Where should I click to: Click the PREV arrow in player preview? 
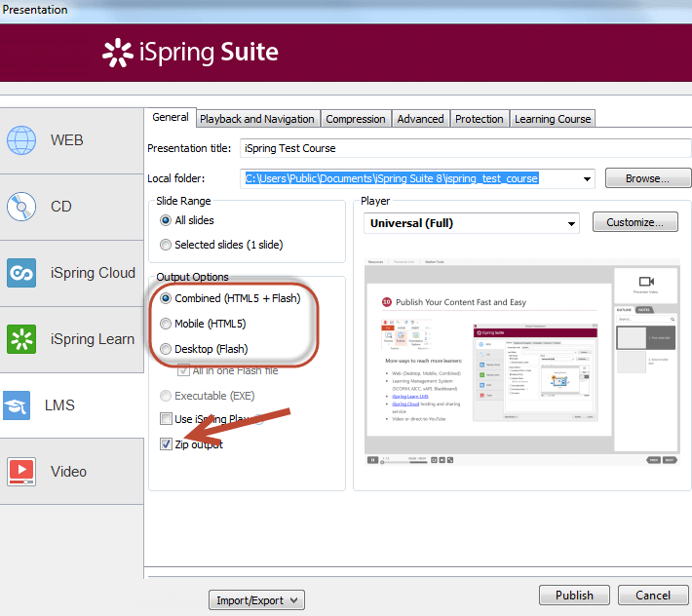pos(654,460)
